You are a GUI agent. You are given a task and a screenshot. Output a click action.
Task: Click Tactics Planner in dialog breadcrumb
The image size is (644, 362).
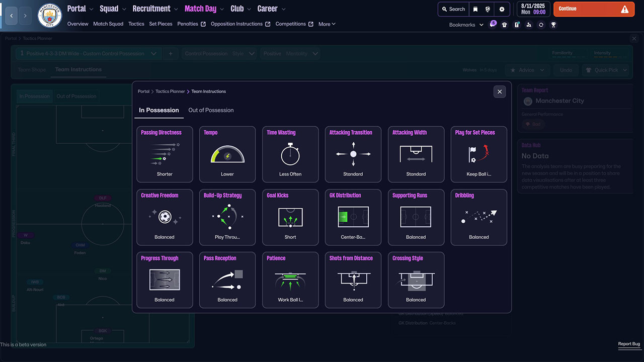[x=170, y=92]
